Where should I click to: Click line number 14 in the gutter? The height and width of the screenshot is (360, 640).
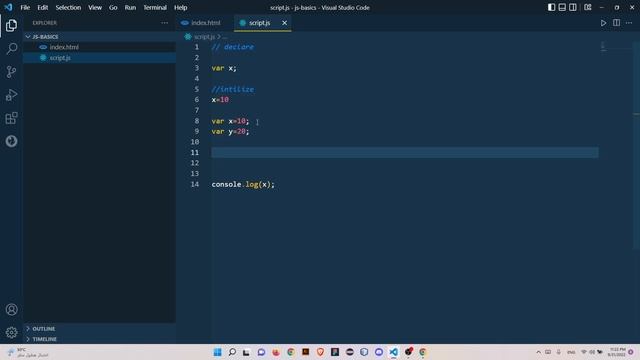coord(195,184)
